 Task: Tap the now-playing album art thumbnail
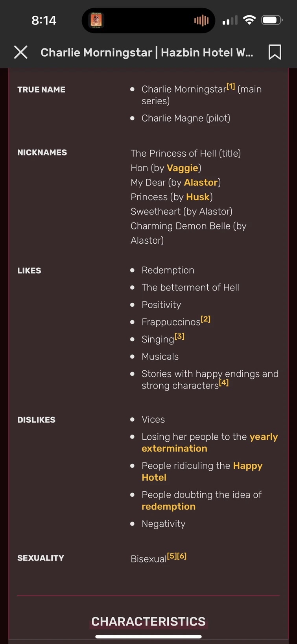pyautogui.click(x=96, y=20)
